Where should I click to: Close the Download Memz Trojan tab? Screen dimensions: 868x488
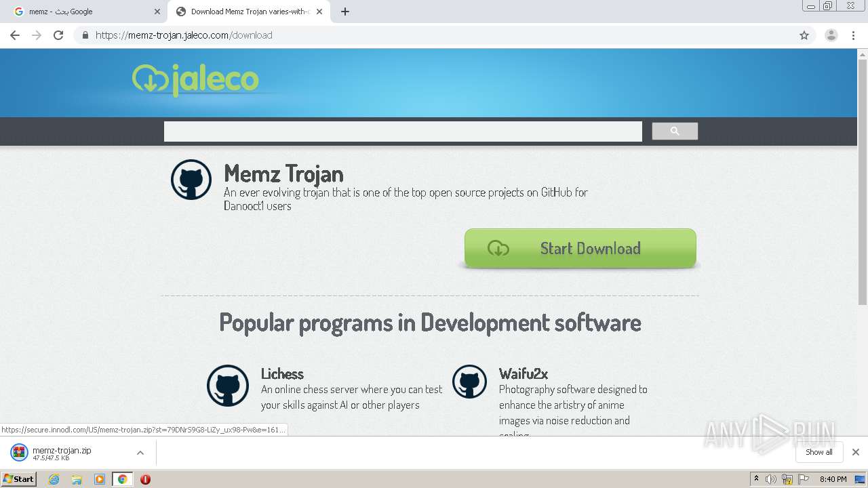[319, 12]
